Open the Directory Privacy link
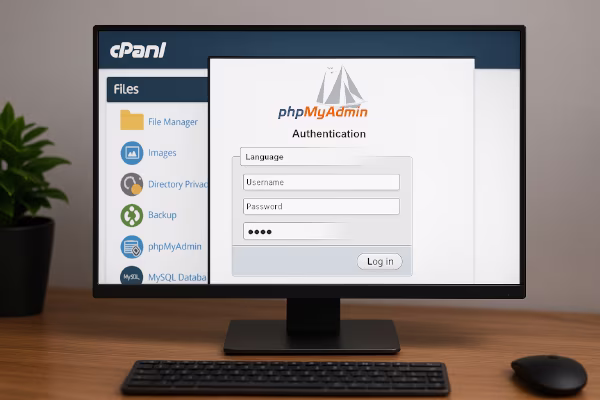 coord(178,184)
